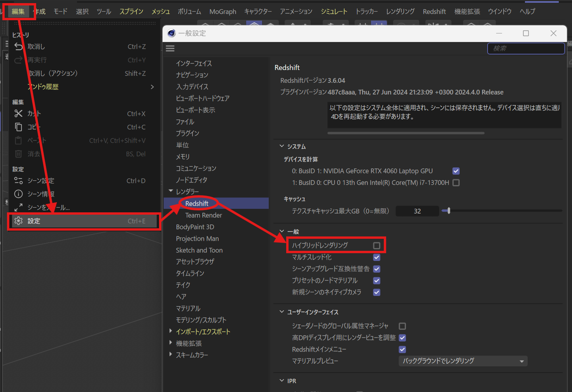This screenshot has width=572, height=392.
Task: Open the 編集 menu in the menu bar
Action: pyautogui.click(x=18, y=12)
